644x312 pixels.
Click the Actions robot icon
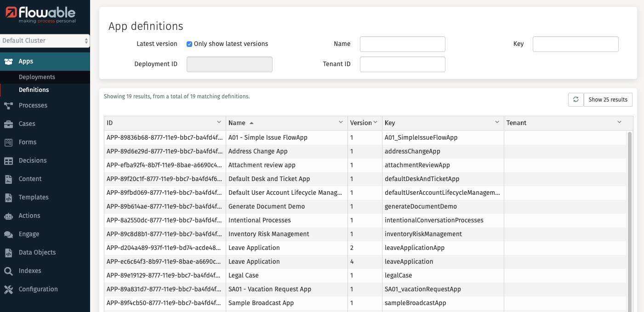click(8, 216)
